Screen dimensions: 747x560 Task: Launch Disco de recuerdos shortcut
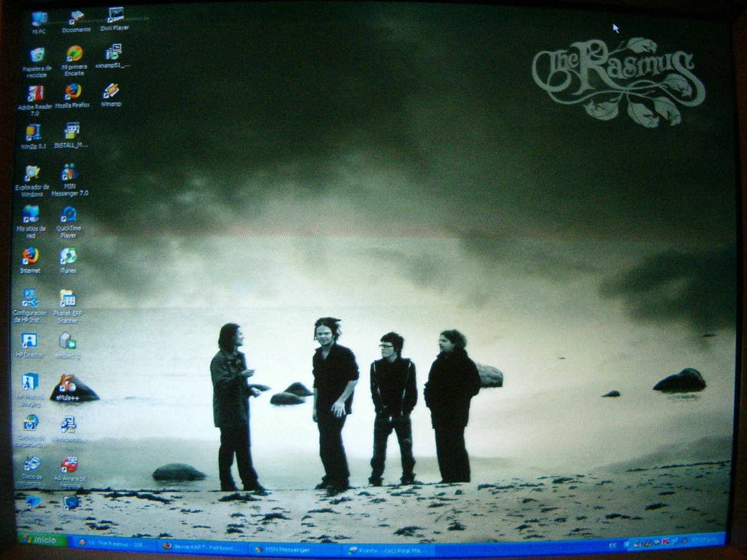(32, 471)
